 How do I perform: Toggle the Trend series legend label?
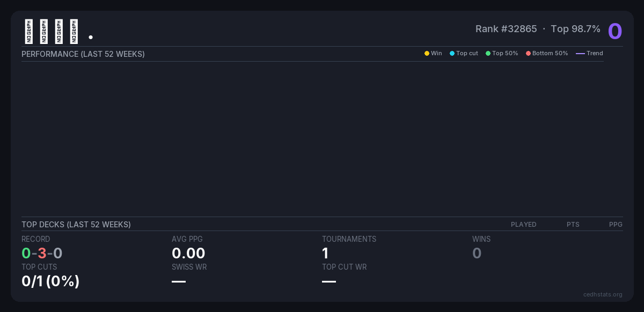(x=595, y=54)
